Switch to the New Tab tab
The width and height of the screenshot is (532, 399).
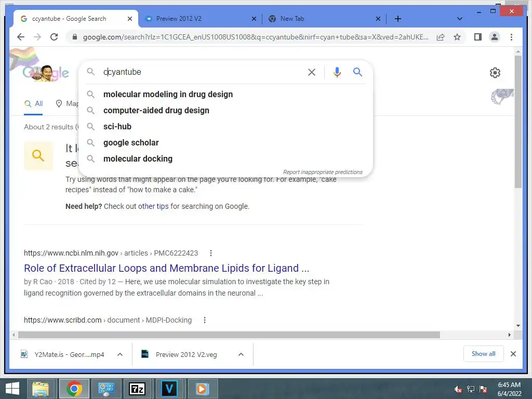(x=324, y=19)
